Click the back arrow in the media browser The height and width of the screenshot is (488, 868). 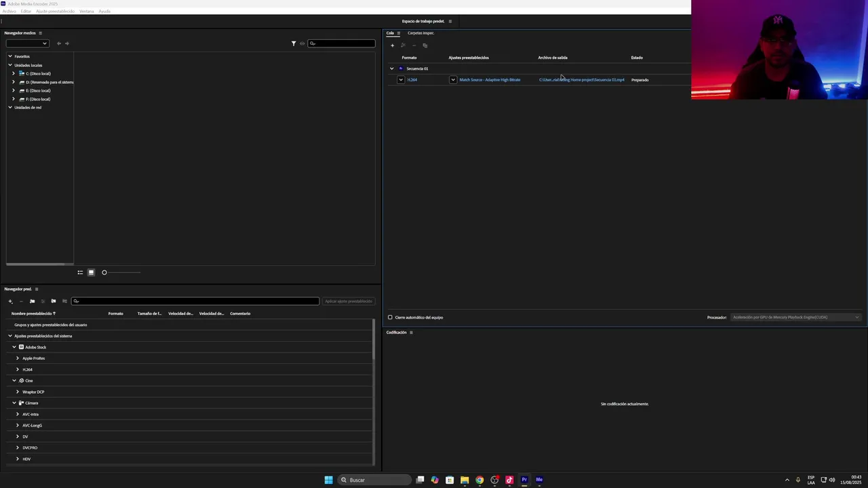coord(58,43)
